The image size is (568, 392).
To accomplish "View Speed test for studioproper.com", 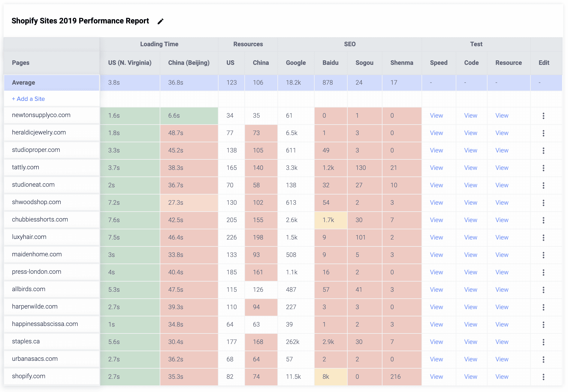I will point(436,150).
